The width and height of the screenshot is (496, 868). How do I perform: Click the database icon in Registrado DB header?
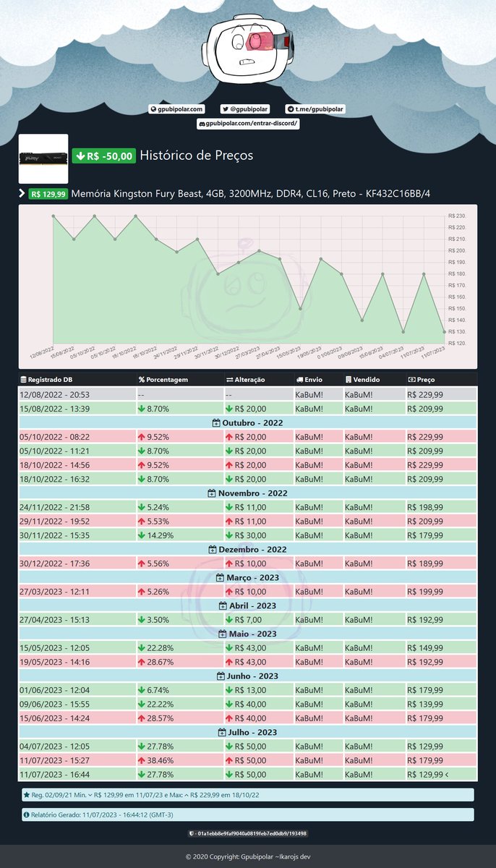(x=23, y=379)
